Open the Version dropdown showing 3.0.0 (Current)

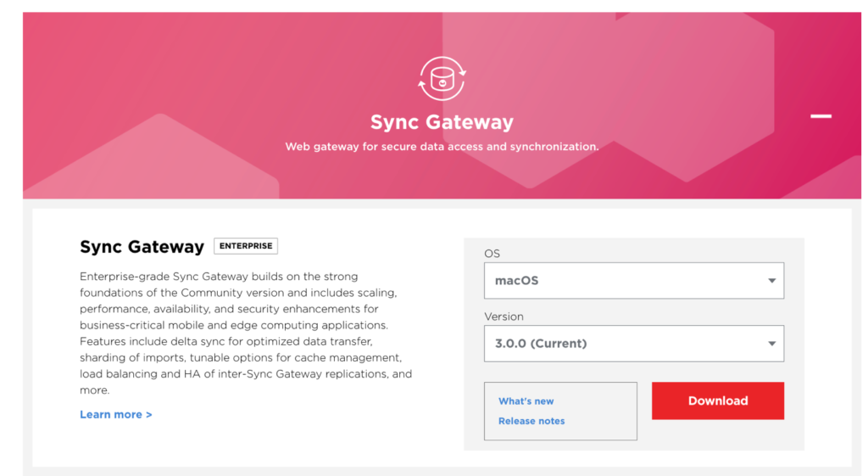(x=634, y=344)
